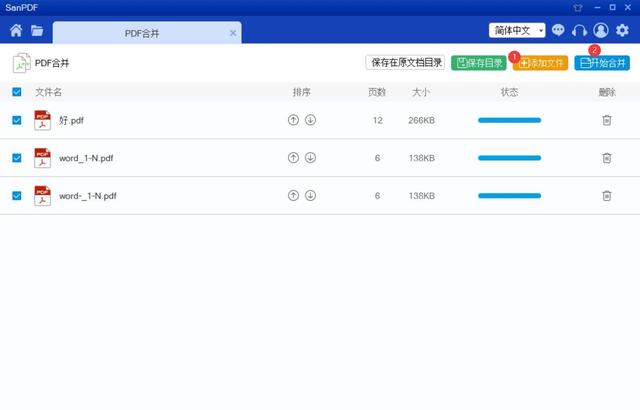The image size is (640, 410).
Task: Open the chat message bubble icon
Action: [x=558, y=30]
